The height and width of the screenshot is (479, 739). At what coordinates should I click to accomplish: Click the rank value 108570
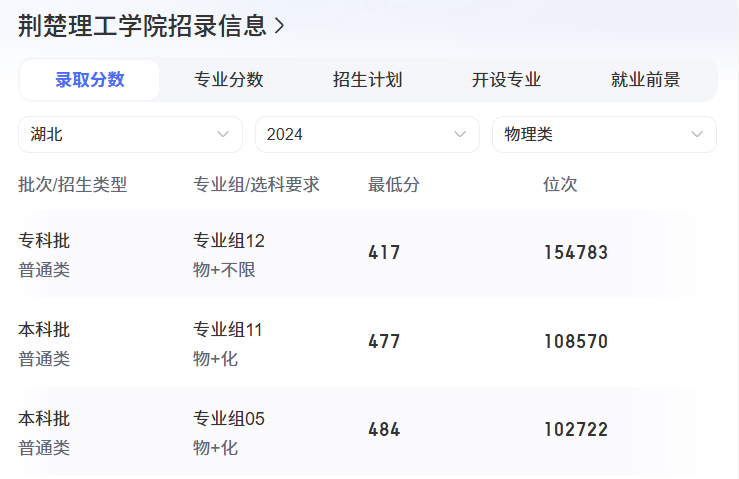[x=576, y=341]
